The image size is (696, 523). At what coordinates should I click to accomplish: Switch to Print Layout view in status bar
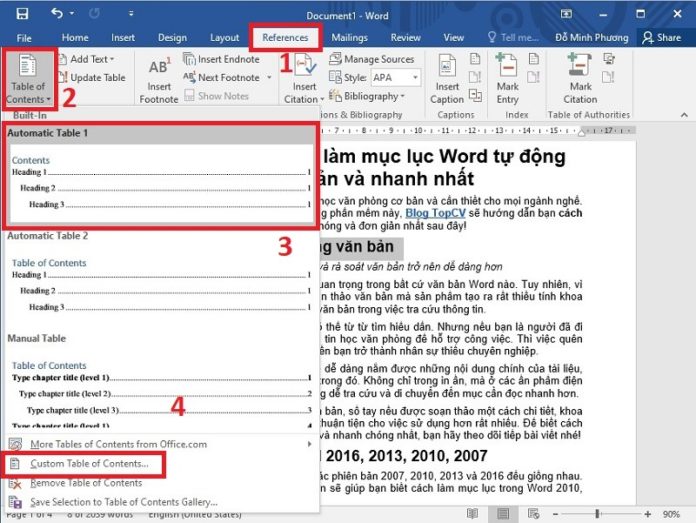click(x=503, y=514)
